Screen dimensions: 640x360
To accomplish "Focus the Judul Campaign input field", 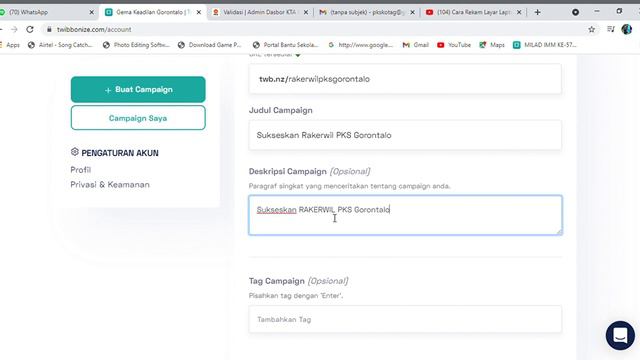I will (x=405, y=135).
